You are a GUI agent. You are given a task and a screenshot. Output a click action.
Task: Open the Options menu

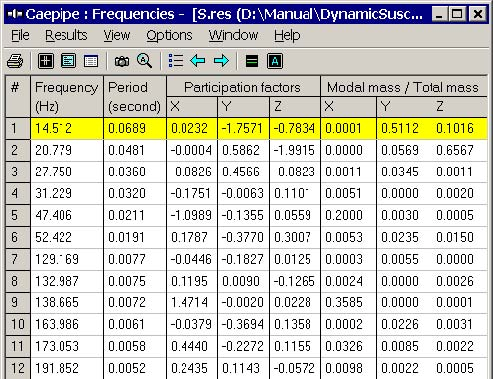pos(169,35)
